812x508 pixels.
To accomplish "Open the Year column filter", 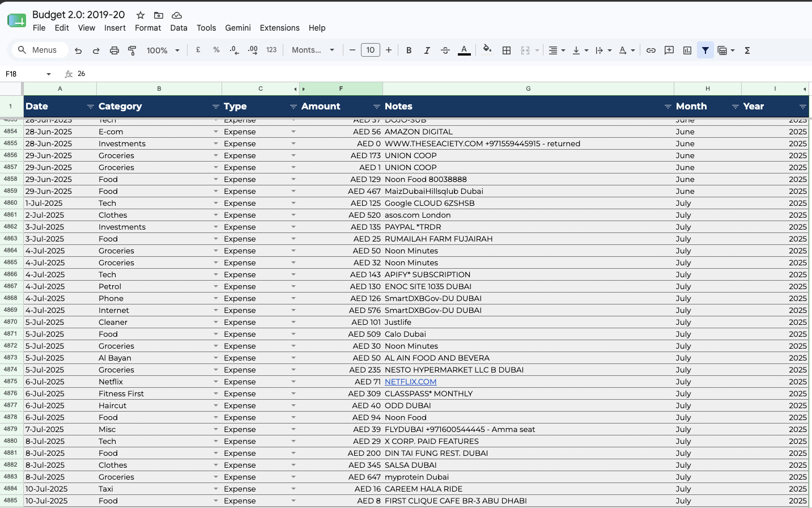I will [802, 107].
